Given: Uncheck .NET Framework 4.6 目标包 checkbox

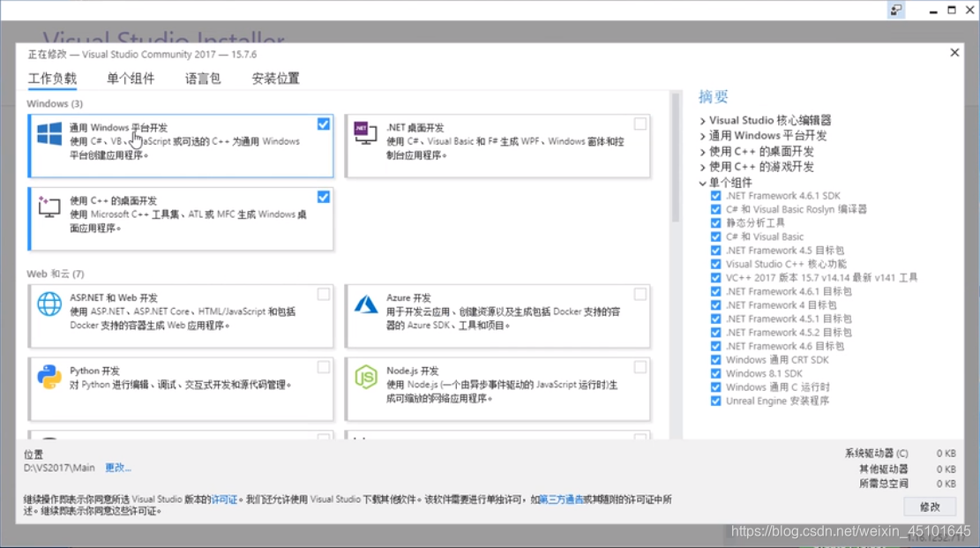Looking at the screenshot, I should click(x=715, y=346).
